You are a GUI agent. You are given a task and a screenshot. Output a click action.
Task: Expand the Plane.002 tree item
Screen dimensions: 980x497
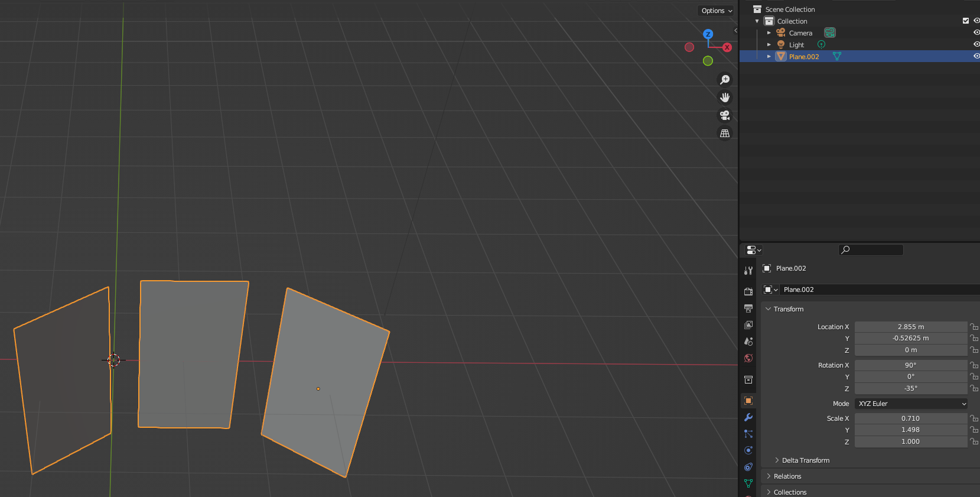[x=769, y=57]
